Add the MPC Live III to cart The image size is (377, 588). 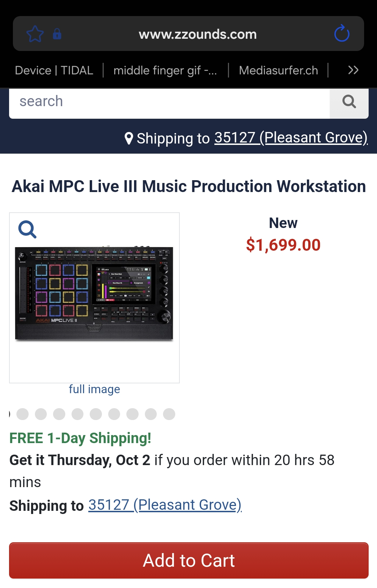[x=189, y=560]
